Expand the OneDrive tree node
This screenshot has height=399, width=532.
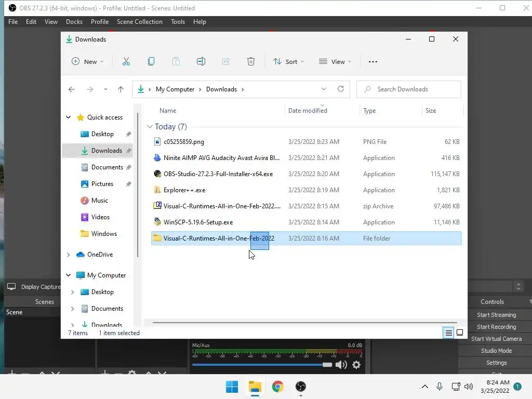[x=68, y=255]
